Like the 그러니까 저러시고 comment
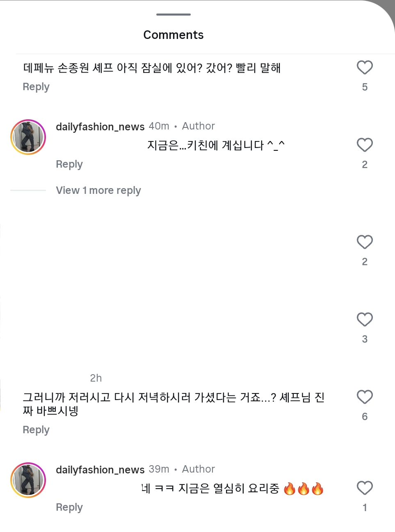This screenshot has height=532, width=395. click(365, 397)
